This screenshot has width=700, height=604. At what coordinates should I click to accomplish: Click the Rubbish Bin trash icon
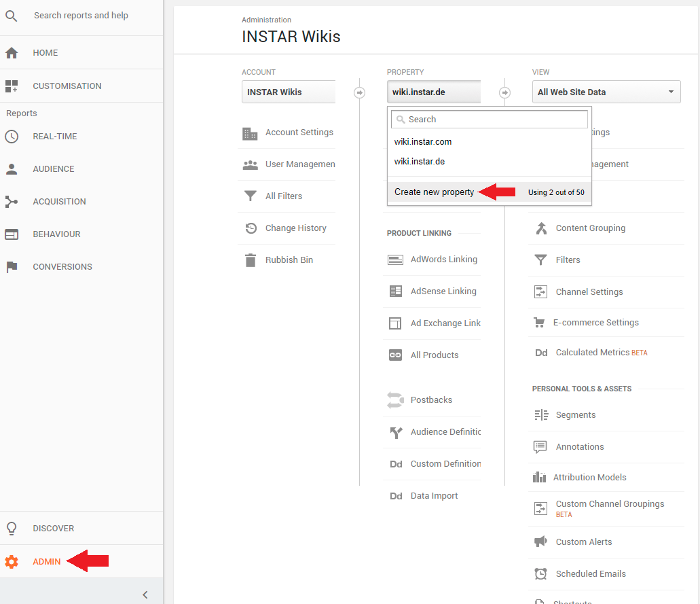[251, 260]
